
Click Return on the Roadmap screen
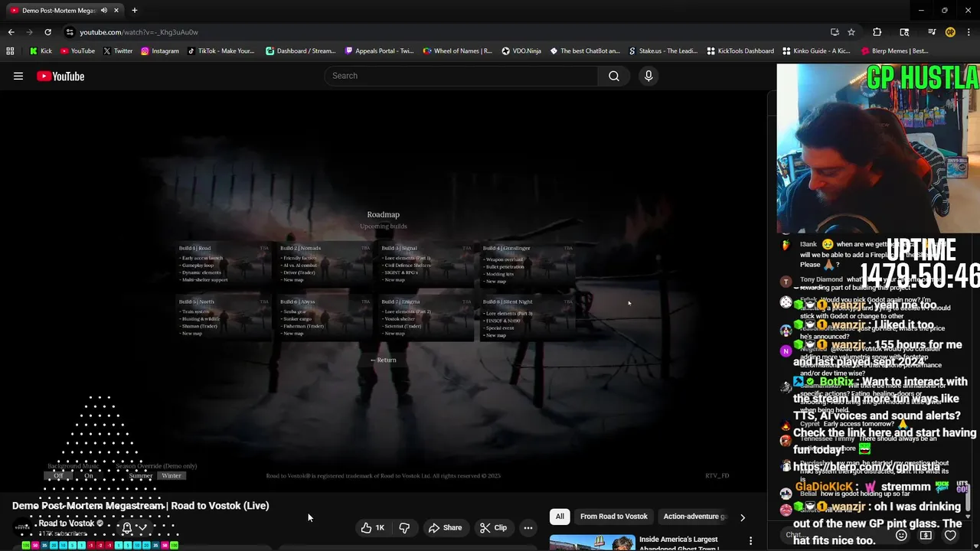click(384, 360)
